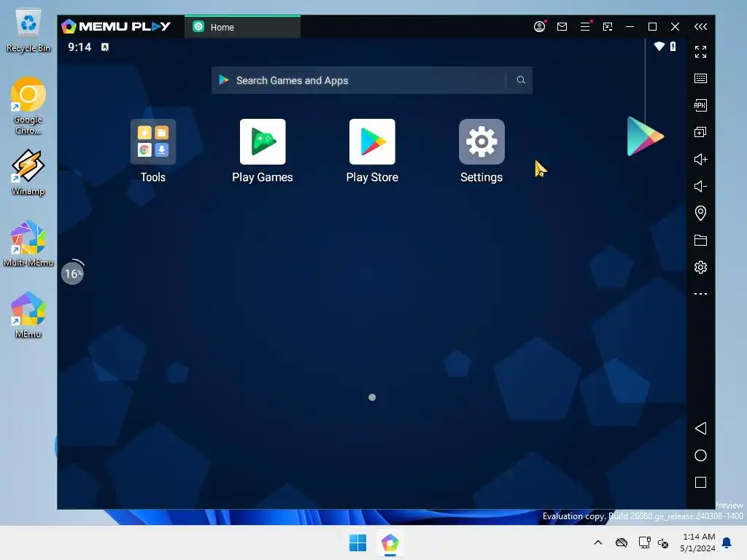Image resolution: width=747 pixels, height=560 pixels.
Task: Select the Google Chrome desktop shortcut
Action: tap(28, 106)
